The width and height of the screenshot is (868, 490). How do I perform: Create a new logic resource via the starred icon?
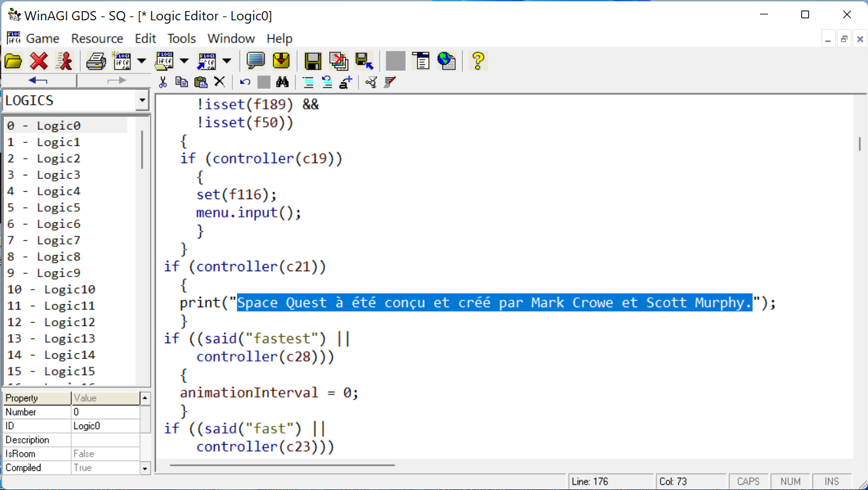coord(122,61)
